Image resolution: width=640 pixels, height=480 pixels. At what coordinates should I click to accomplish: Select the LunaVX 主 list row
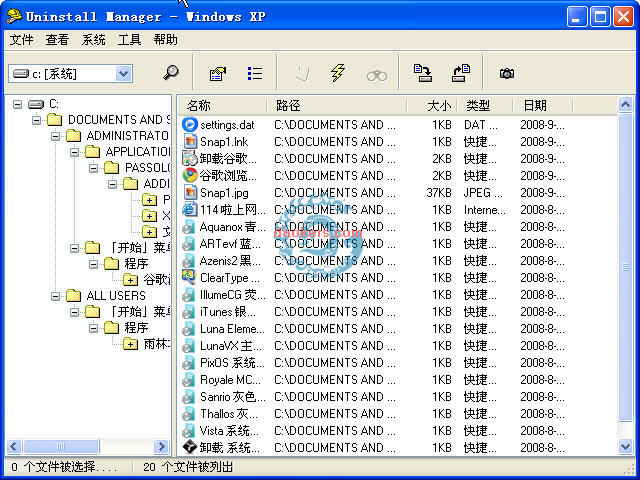click(378, 346)
